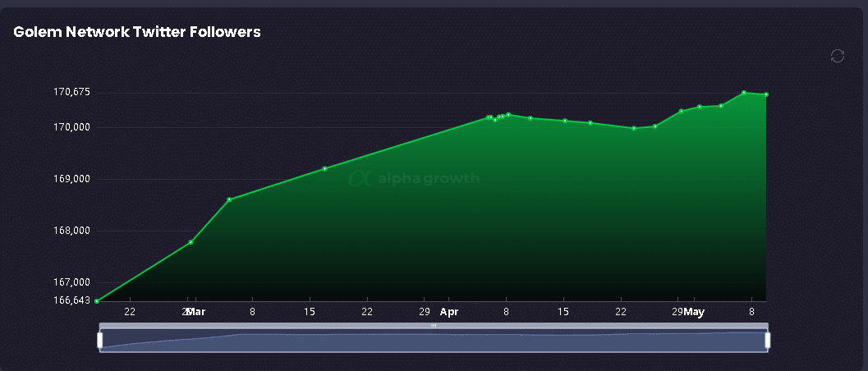Click the 169,000 y-axis label
Image resolution: width=868 pixels, height=371 pixels.
[71, 179]
